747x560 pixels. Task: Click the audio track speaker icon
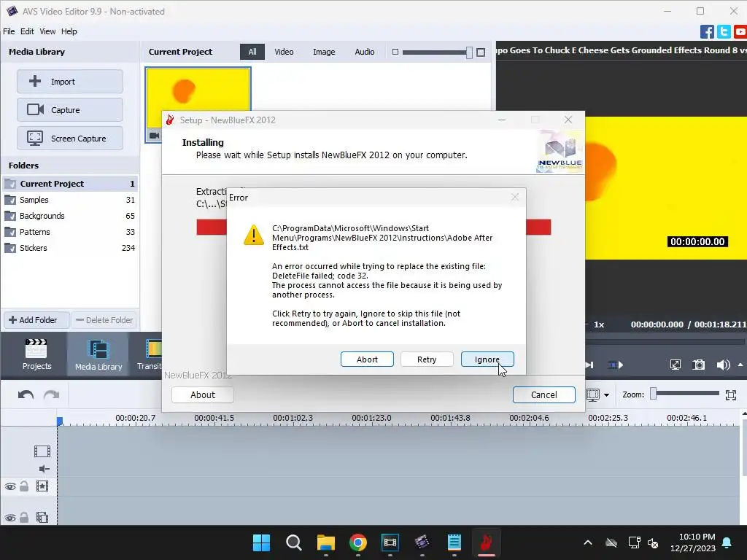(44, 469)
